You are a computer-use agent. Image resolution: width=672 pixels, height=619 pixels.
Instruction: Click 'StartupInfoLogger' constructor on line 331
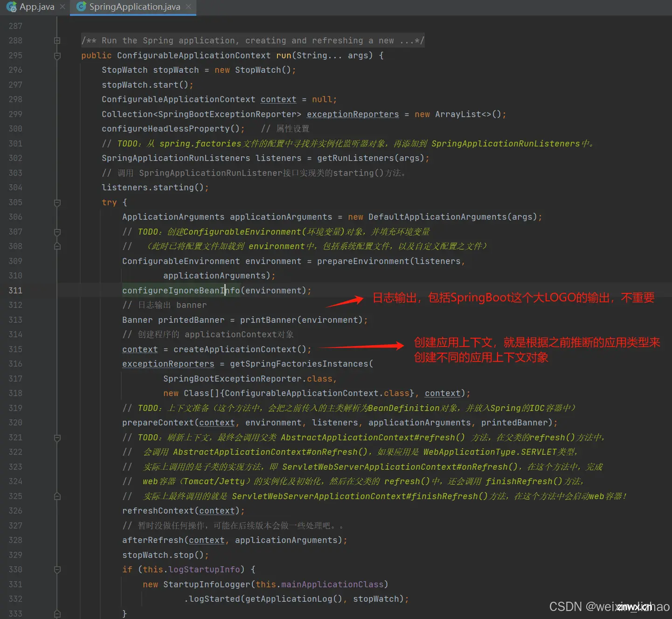[207, 584]
